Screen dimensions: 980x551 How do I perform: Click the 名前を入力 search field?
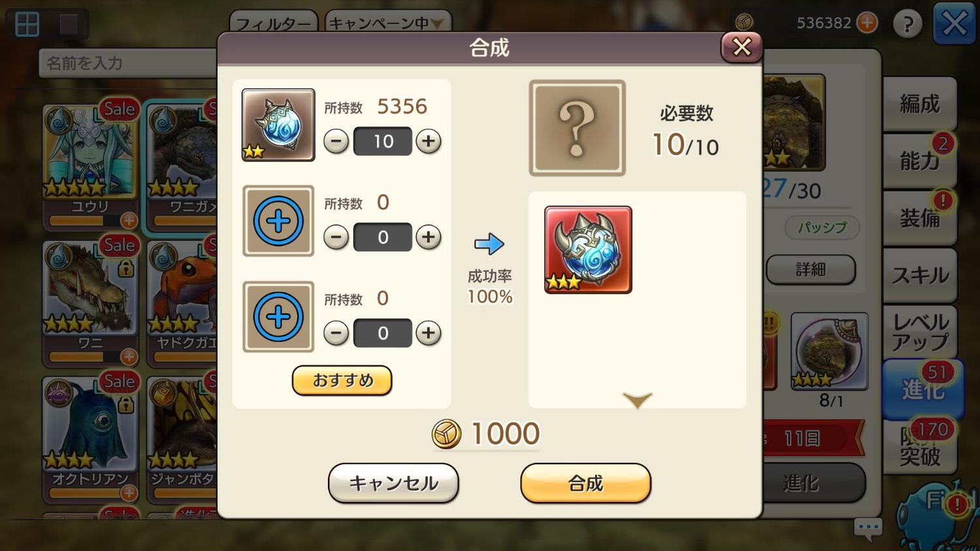pos(128,63)
